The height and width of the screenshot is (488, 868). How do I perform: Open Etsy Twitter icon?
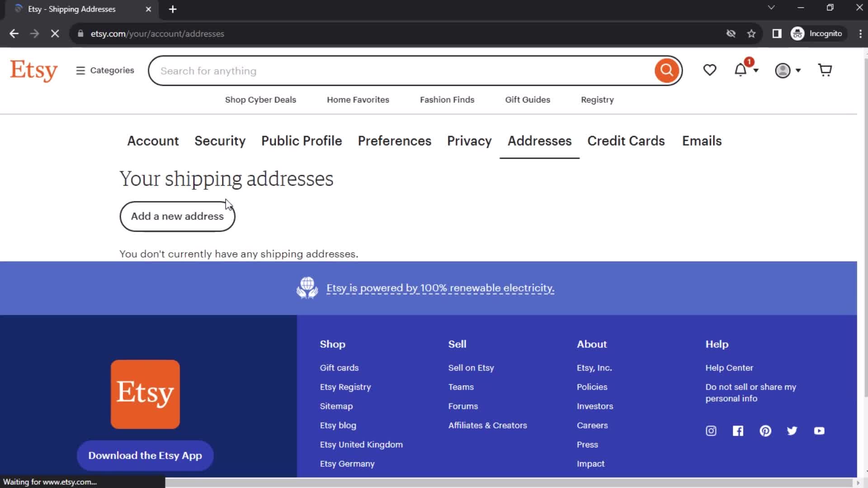[793, 431]
